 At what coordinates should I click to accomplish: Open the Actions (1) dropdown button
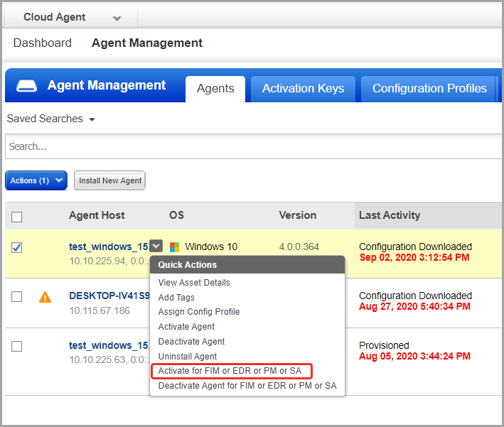coord(36,180)
